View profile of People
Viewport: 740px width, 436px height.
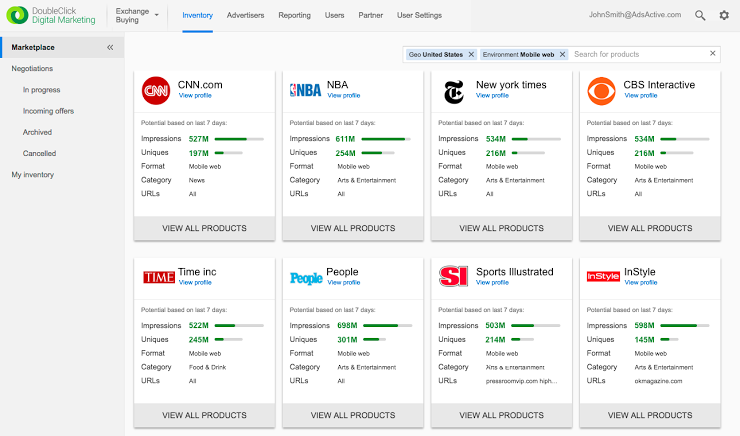pyautogui.click(x=344, y=282)
